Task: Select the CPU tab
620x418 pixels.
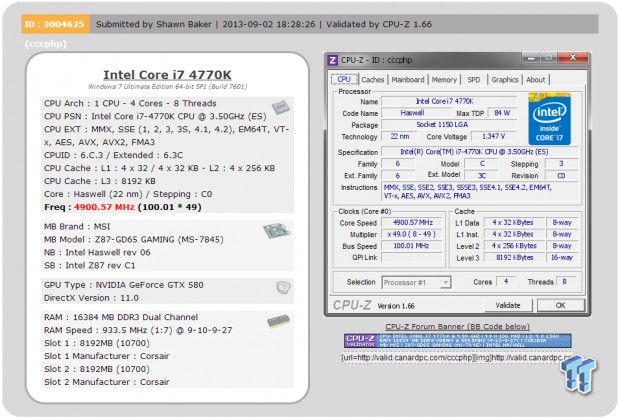Action: (344, 79)
